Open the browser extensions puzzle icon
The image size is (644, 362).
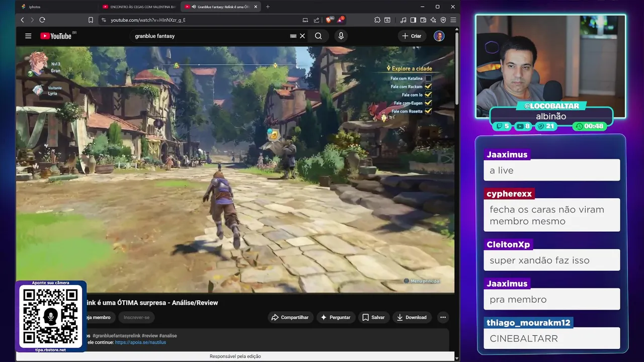(x=377, y=20)
